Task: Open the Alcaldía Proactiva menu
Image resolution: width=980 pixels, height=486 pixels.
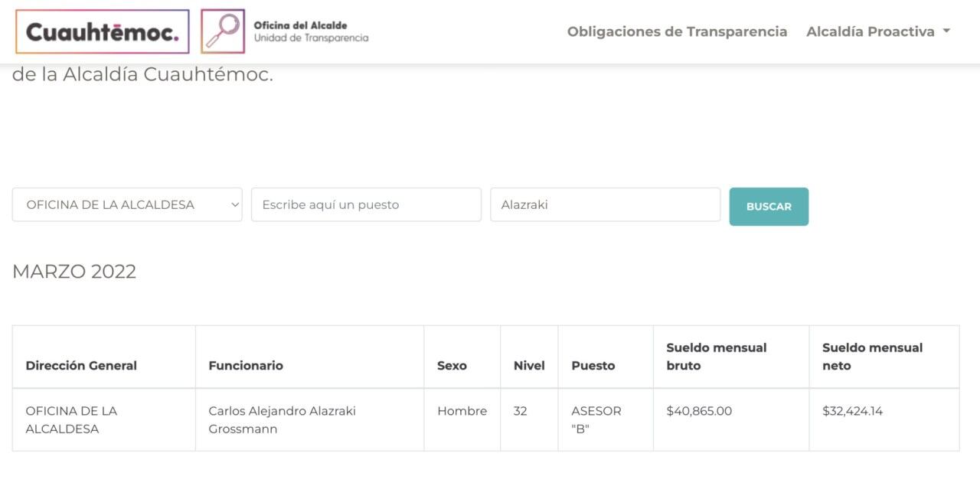Action: [873, 31]
